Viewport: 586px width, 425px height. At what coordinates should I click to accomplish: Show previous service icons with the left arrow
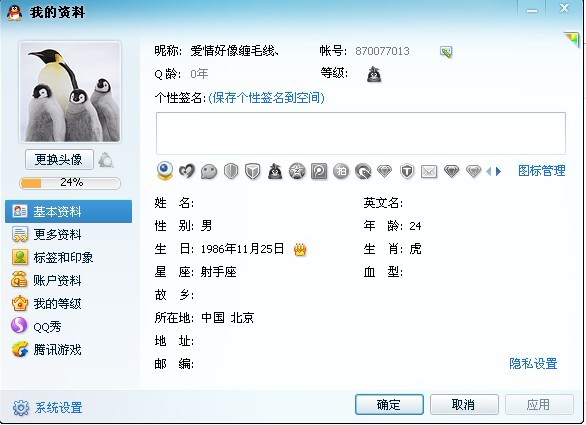click(488, 172)
